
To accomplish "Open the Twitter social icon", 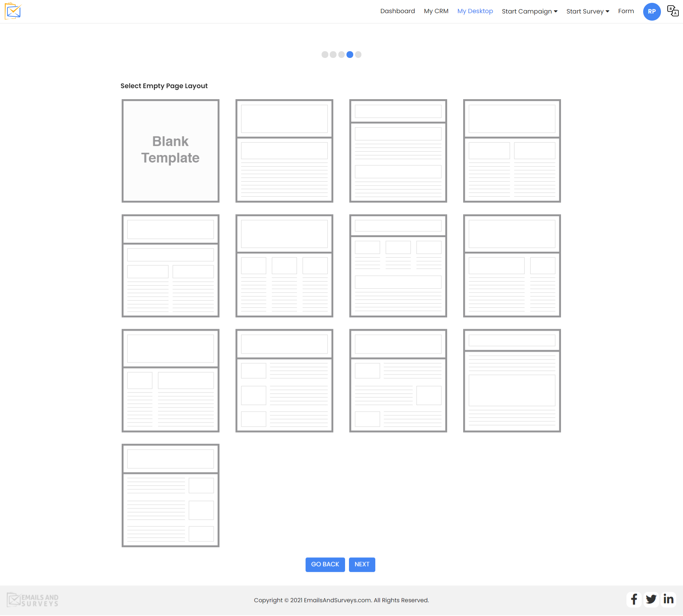I will point(651,599).
